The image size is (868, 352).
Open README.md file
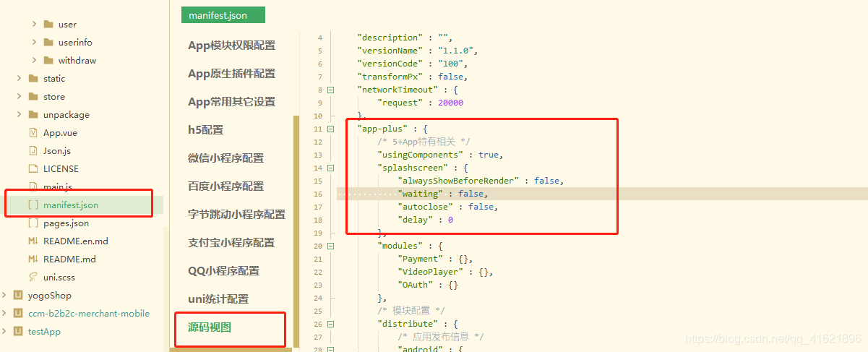tap(69, 259)
